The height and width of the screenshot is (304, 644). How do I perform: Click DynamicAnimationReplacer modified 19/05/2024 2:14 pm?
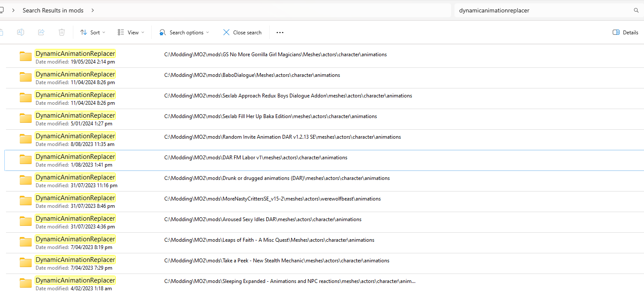coord(75,54)
